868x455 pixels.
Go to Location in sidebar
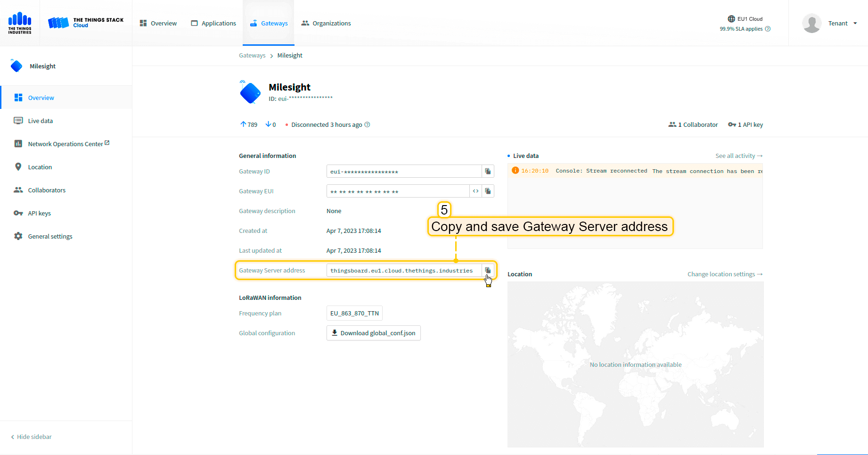[40, 167]
